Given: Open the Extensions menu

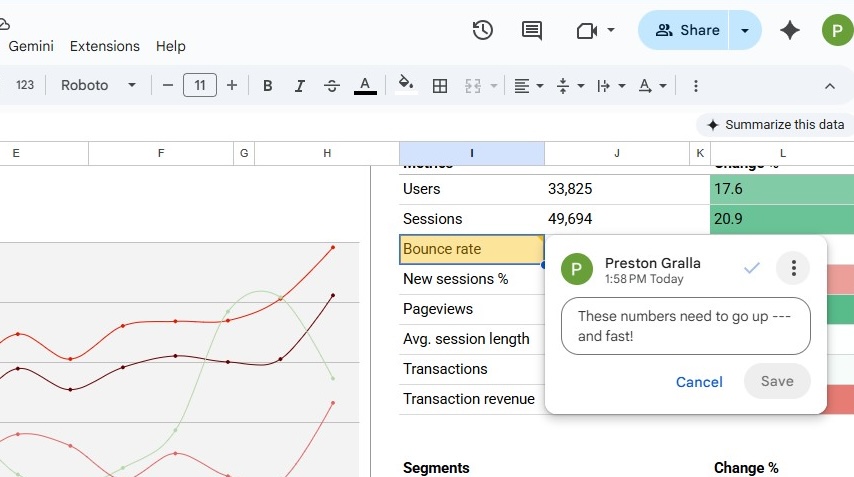Looking at the screenshot, I should coord(105,46).
